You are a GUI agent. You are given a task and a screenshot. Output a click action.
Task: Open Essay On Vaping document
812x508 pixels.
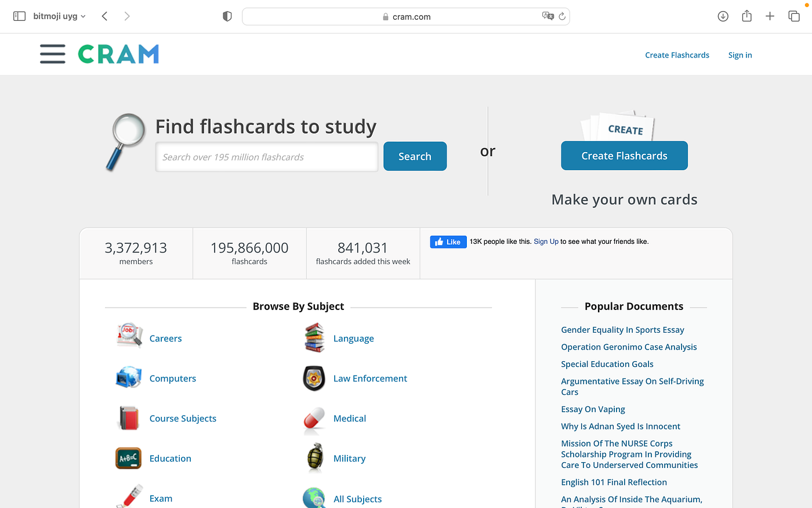coord(593,409)
